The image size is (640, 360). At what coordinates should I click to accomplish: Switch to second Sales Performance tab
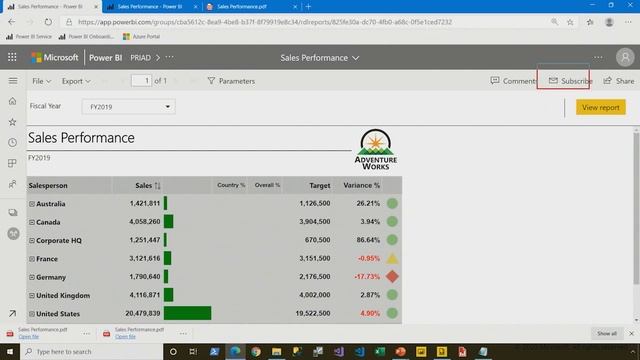pos(150,7)
